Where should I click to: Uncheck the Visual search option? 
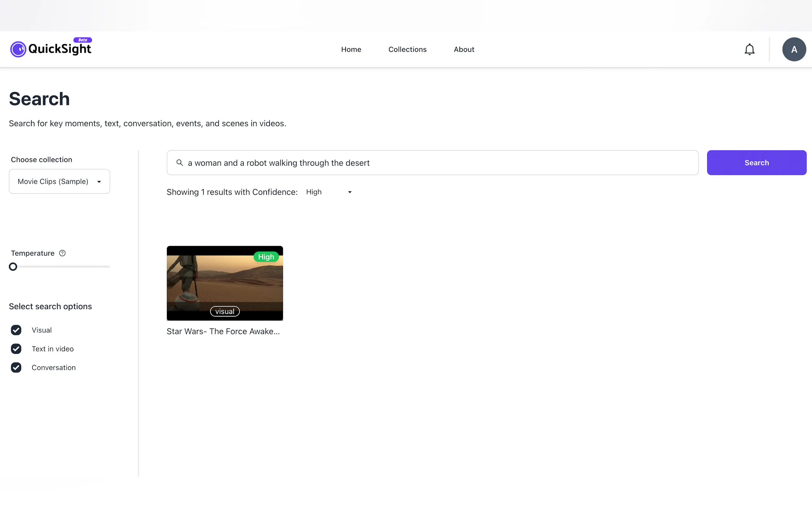(x=16, y=330)
